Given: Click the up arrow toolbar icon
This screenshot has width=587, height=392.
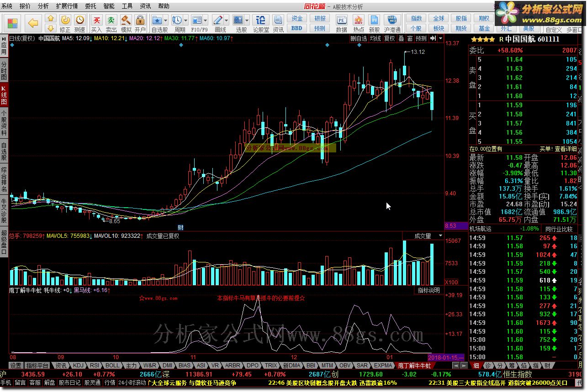Looking at the screenshot, I should tap(51, 18).
